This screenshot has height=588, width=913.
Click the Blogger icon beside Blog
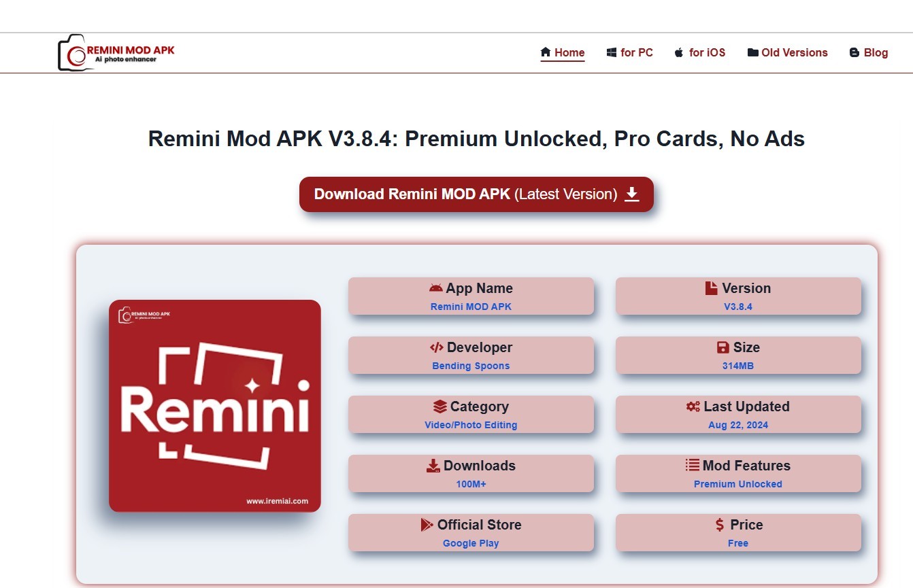point(854,52)
